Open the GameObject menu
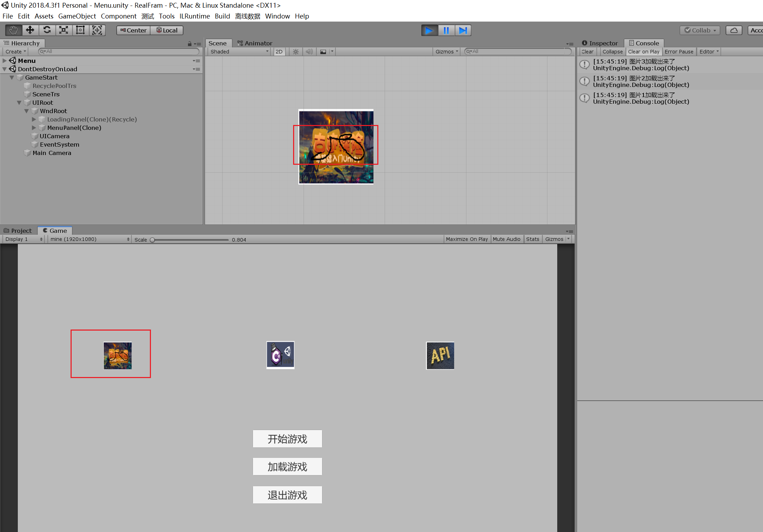 (x=77, y=16)
